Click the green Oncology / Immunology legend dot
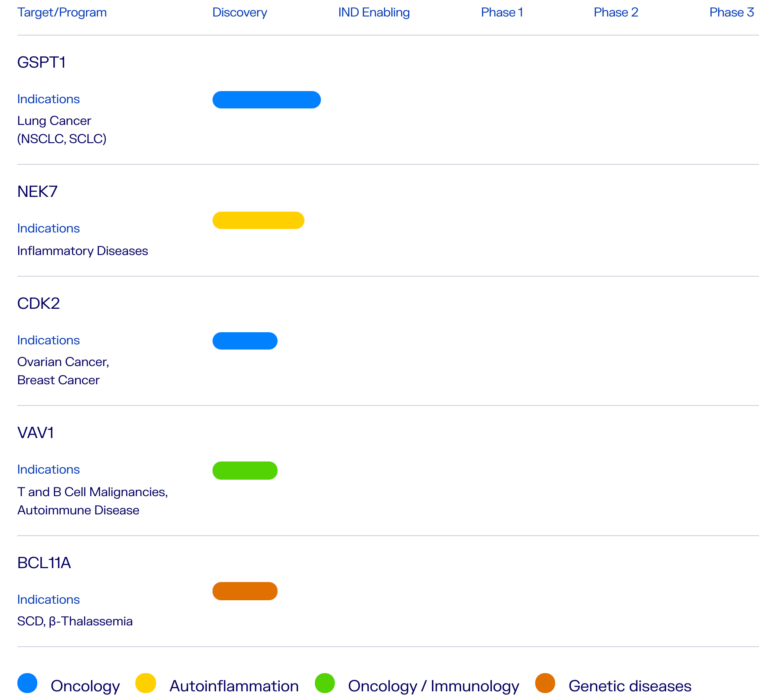 point(325,683)
